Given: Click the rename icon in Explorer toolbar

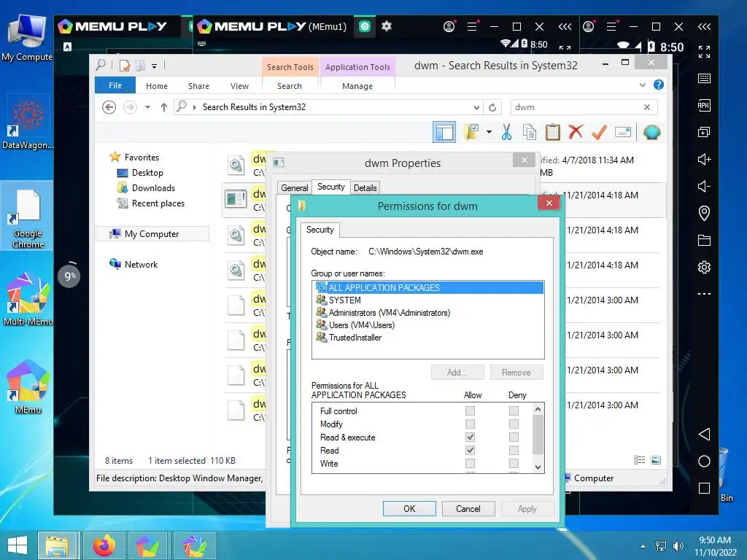Looking at the screenshot, I should pos(623,132).
